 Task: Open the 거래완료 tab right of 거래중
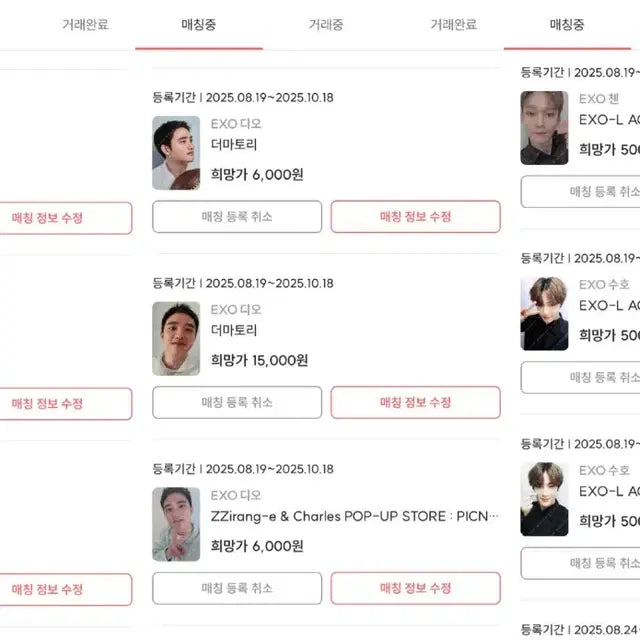[x=453, y=24]
